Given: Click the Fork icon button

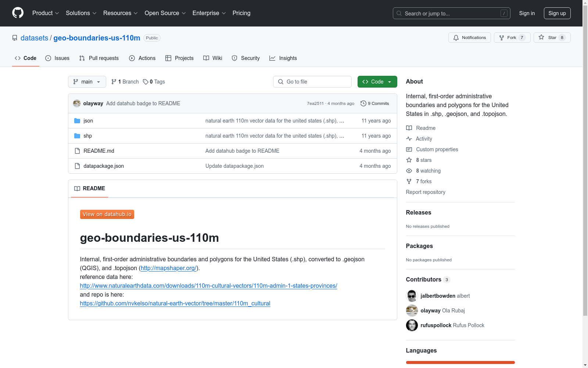Looking at the screenshot, I should (x=502, y=38).
